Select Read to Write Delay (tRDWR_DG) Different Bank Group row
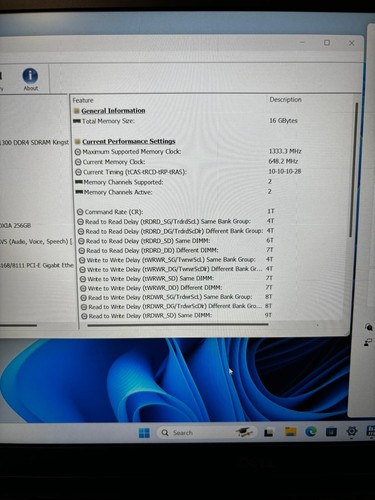 [175, 307]
